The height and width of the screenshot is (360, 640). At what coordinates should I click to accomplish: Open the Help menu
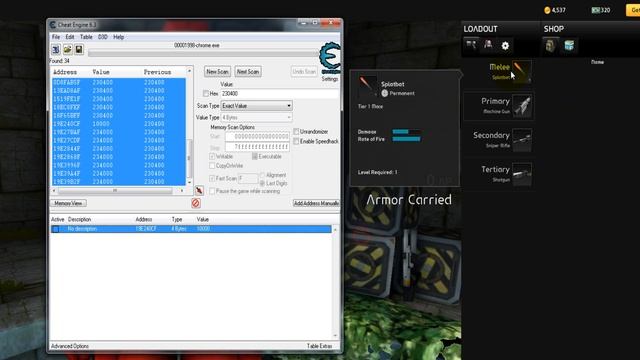118,37
